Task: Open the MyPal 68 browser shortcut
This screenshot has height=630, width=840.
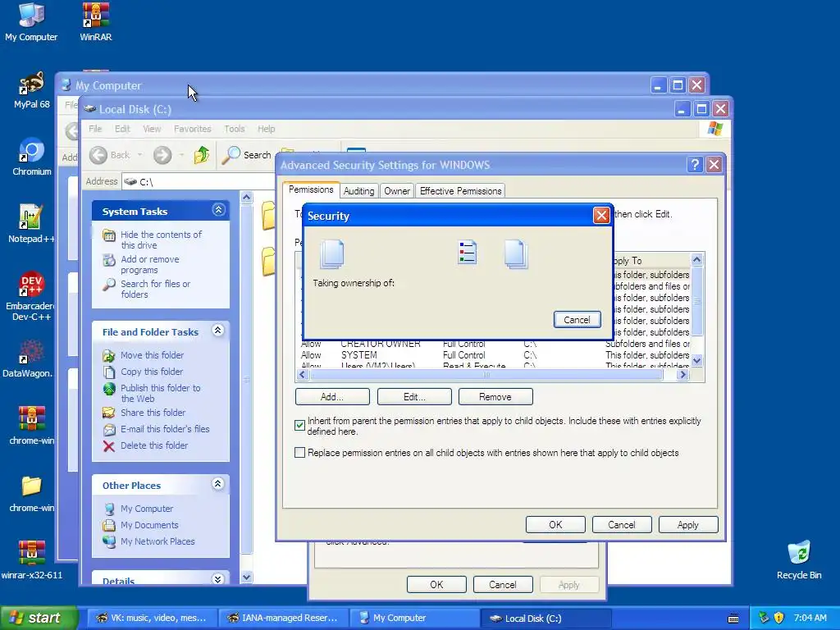Action: [31, 89]
